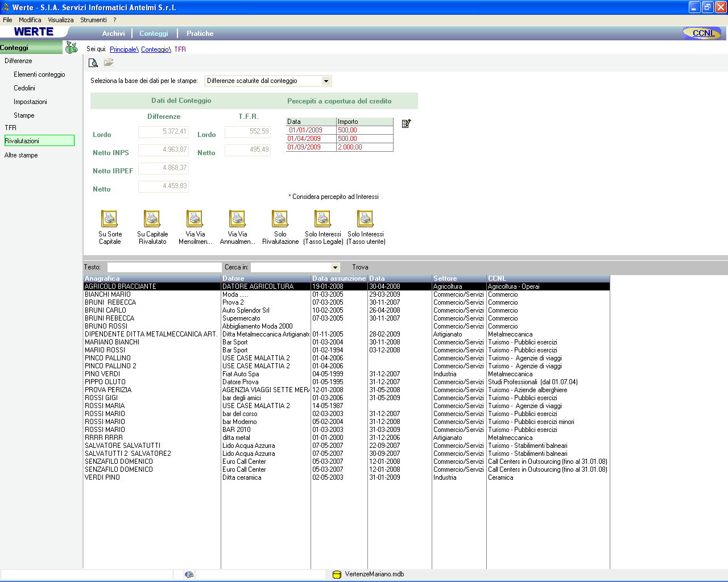Switch to the Conteggi tab

[x=154, y=34]
